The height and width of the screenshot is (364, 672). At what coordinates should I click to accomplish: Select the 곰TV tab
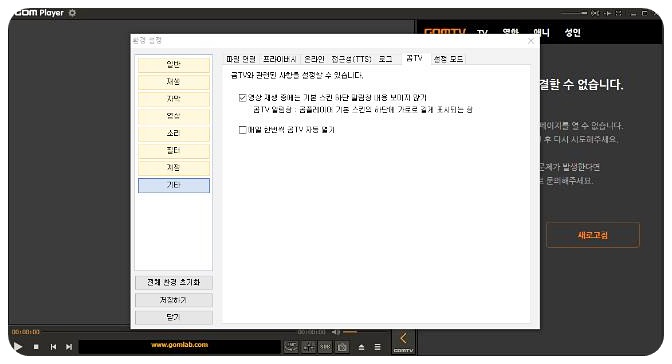[414, 58]
